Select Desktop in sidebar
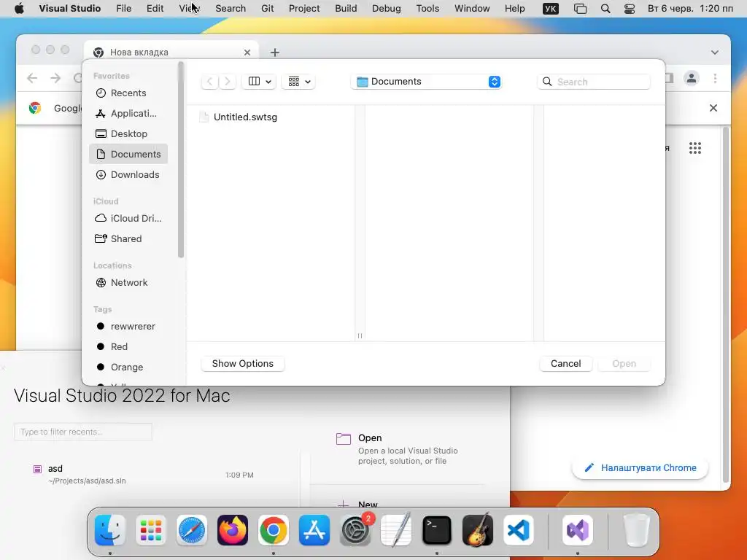 128,134
